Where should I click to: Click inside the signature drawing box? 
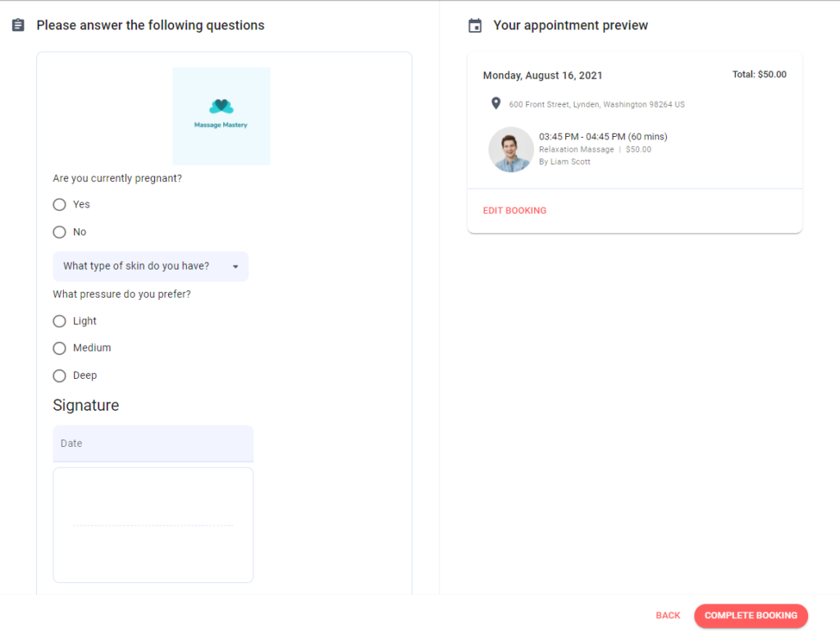[x=153, y=525]
